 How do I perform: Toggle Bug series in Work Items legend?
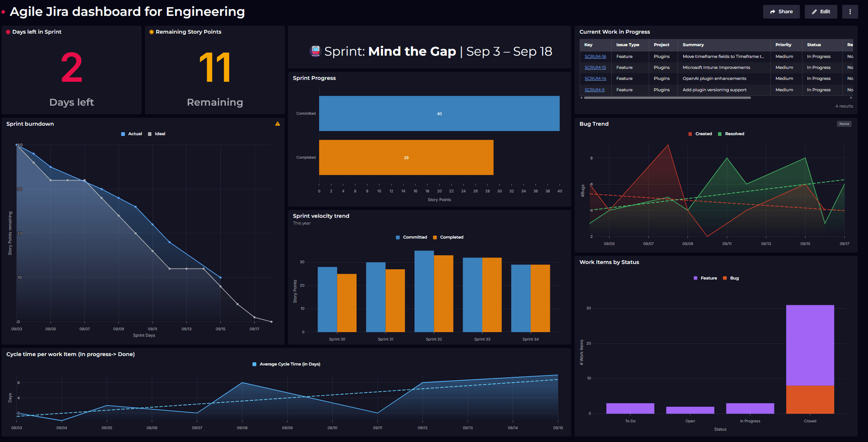[x=731, y=278]
